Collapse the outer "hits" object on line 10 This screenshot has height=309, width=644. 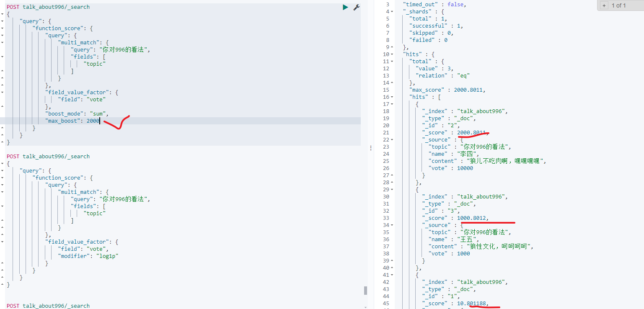[392, 54]
